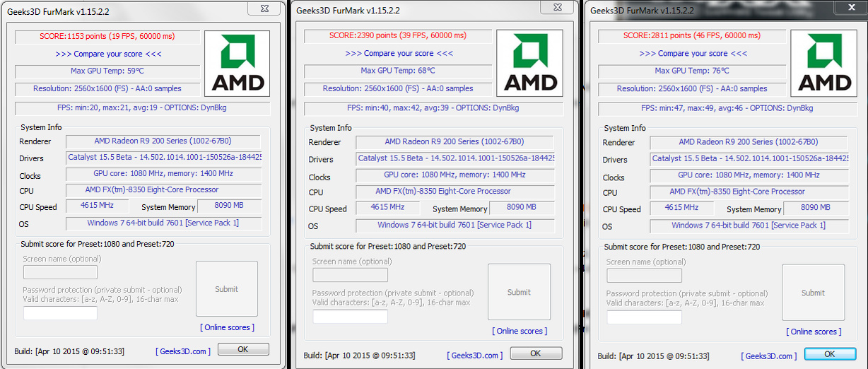
Task: Focus Screen name field in 2390-point window
Action: 351,275
